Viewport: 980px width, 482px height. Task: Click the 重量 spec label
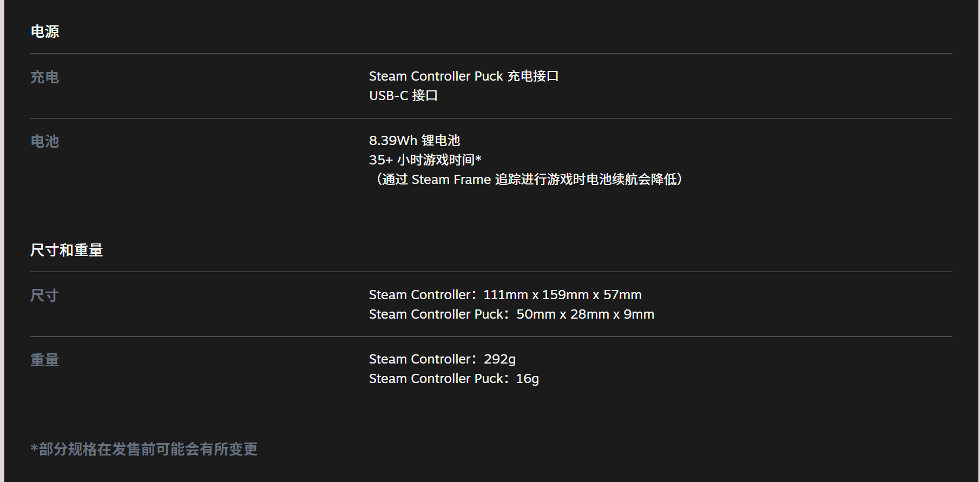[x=45, y=360]
